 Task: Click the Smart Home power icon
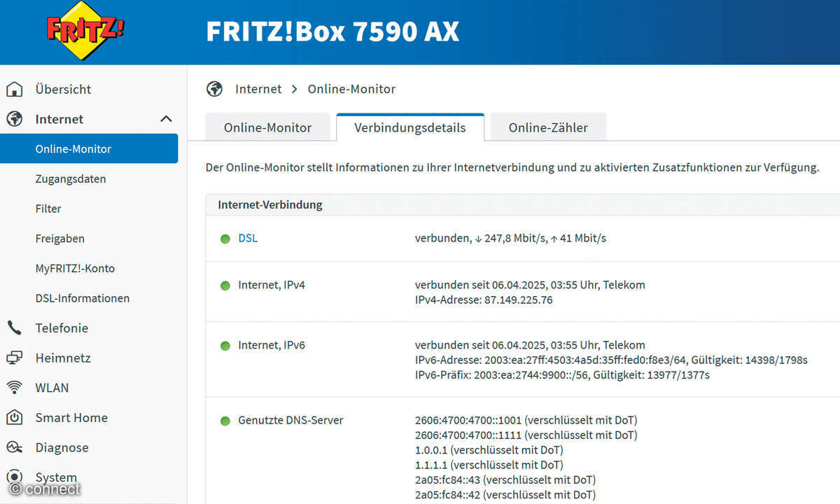(15, 418)
